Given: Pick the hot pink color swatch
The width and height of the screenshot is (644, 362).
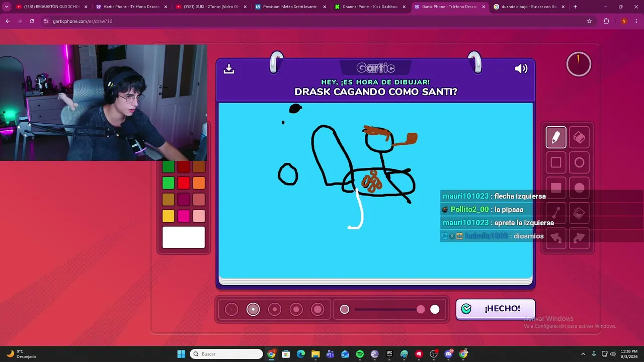Looking at the screenshot, I should point(184,216).
